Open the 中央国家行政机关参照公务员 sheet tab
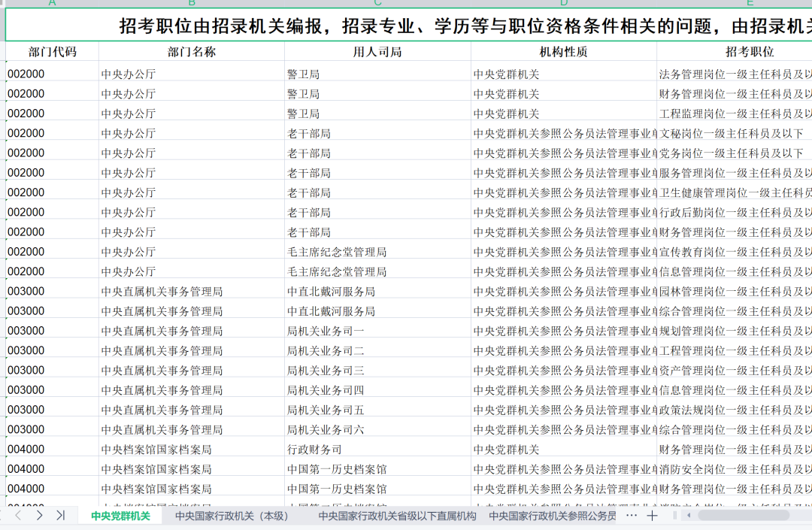The height and width of the screenshot is (530, 812). 552,516
